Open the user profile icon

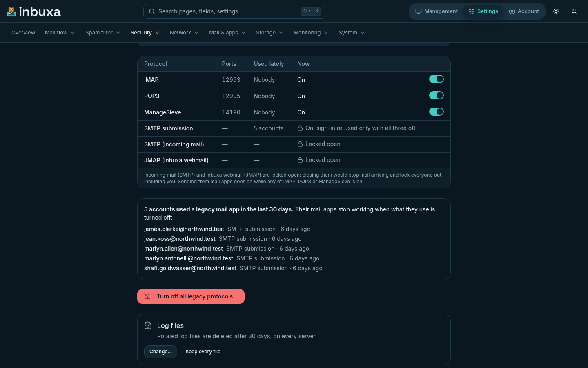[574, 11]
